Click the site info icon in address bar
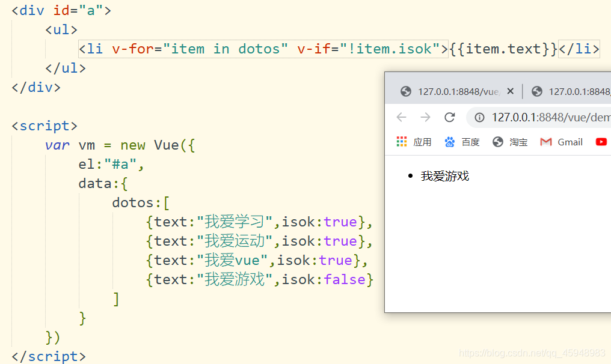611x364 pixels. pyautogui.click(x=480, y=117)
